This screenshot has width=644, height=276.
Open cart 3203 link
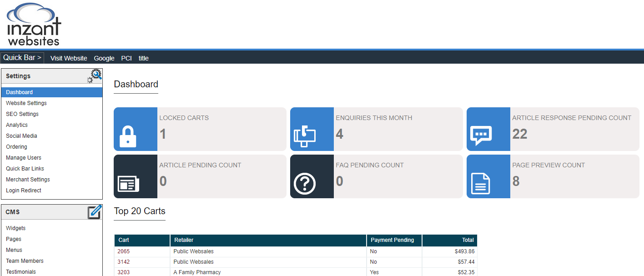(124, 272)
